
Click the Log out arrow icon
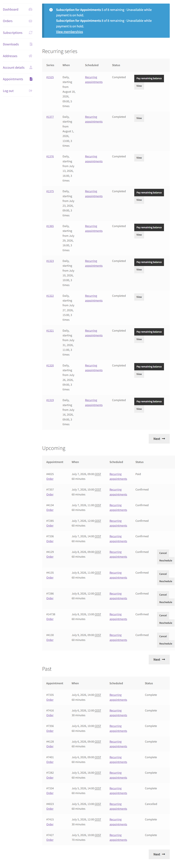pyautogui.click(x=31, y=91)
